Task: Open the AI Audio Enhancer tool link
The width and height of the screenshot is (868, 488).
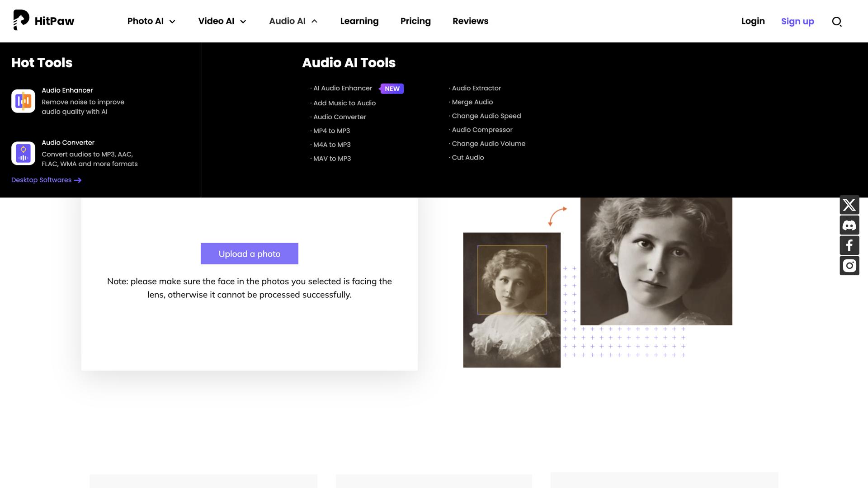Action: [343, 88]
